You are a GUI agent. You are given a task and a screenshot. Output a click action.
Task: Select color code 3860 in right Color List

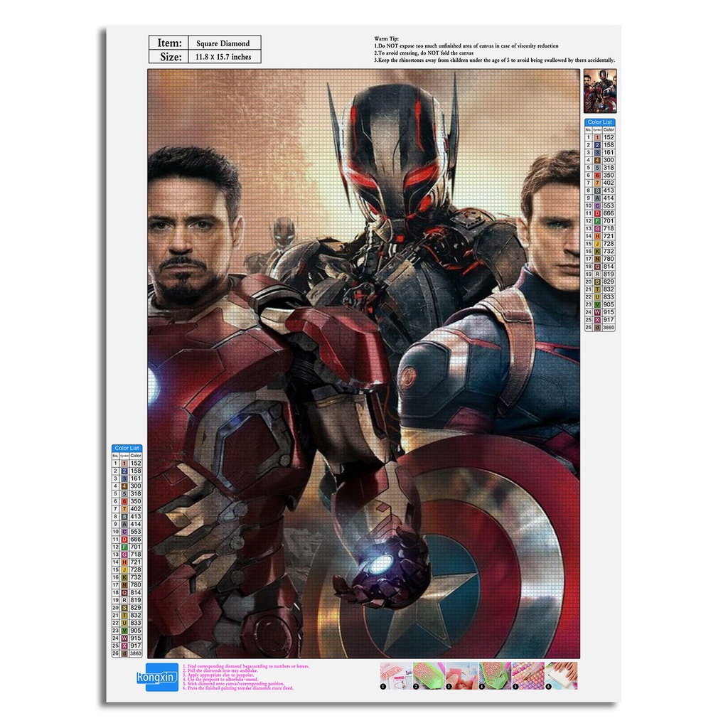(x=609, y=327)
